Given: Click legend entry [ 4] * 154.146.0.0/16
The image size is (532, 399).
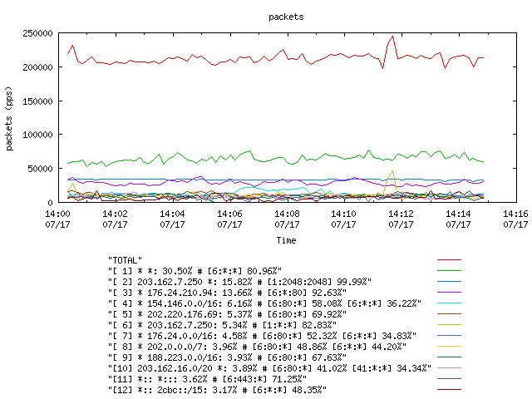Looking at the screenshot, I should [x=264, y=303].
